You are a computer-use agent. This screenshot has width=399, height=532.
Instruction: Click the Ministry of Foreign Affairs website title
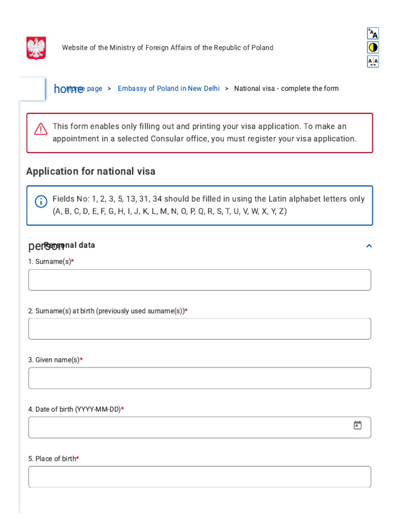click(x=167, y=48)
